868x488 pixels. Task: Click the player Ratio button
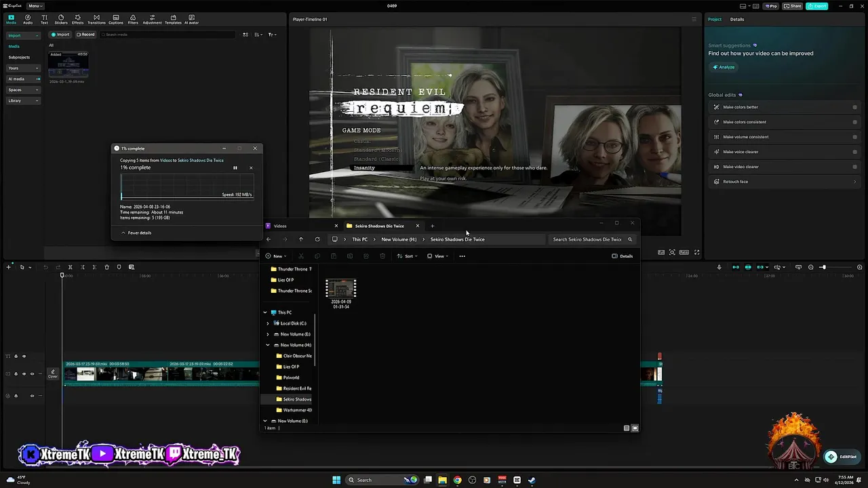coord(684,252)
